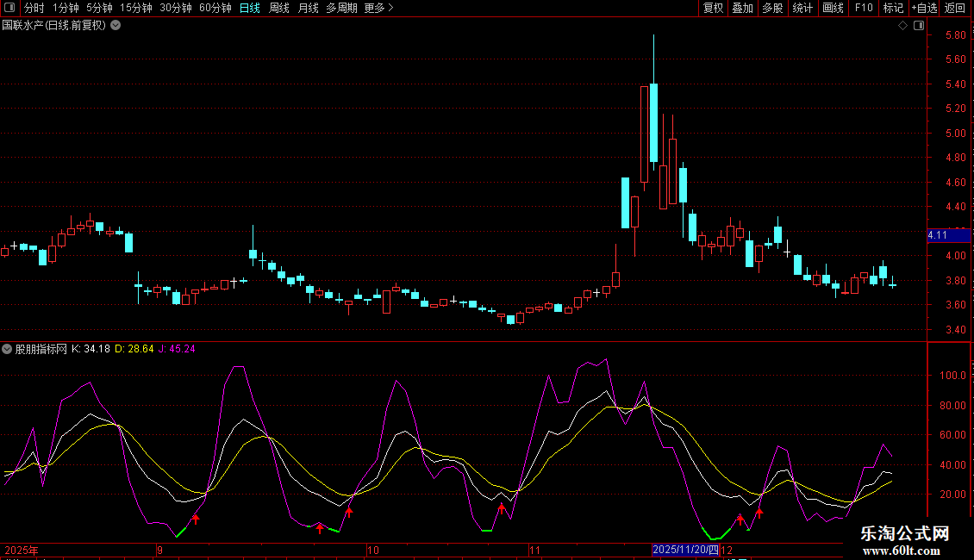This screenshot has height=560, width=974.
Task: Click the 叠加 overlay button
Action: [742, 8]
